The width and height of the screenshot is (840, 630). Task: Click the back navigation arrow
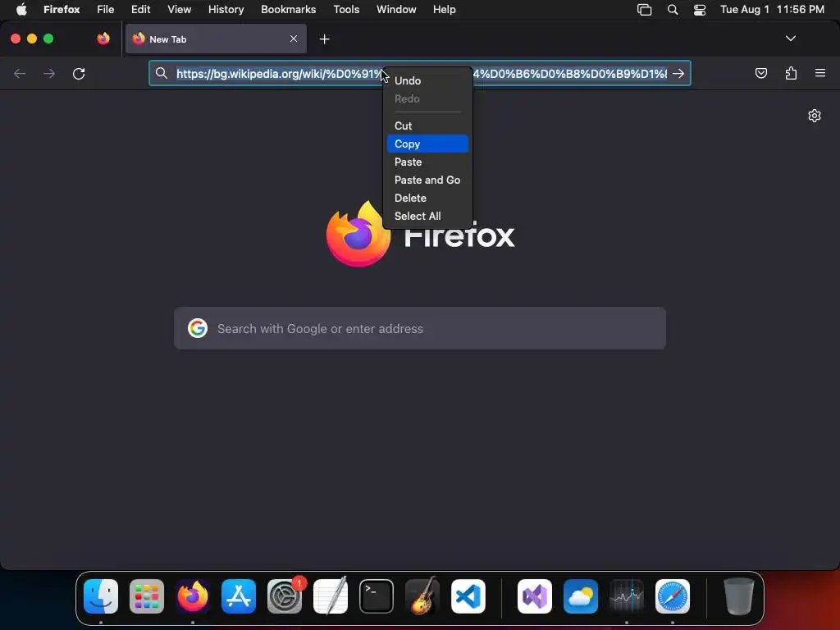(20, 73)
